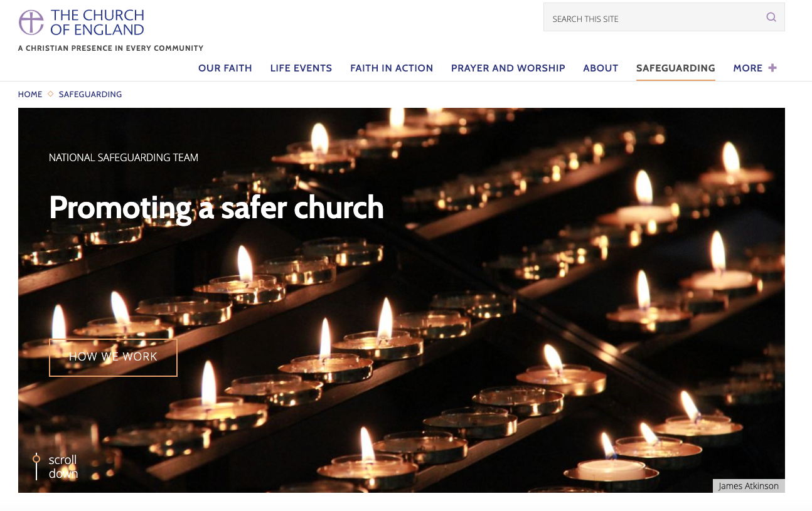Image resolution: width=812 pixels, height=511 pixels.
Task: Click The Church of England wordmark text
Action: 97,23
